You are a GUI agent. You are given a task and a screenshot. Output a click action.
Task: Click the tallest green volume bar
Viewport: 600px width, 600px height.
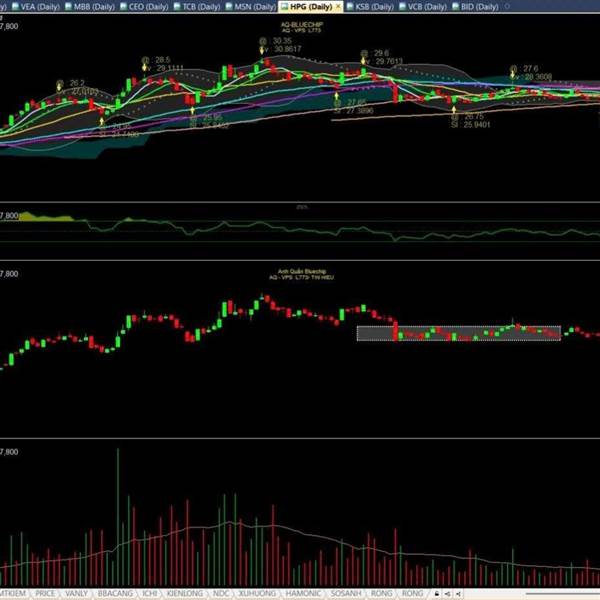tap(118, 517)
